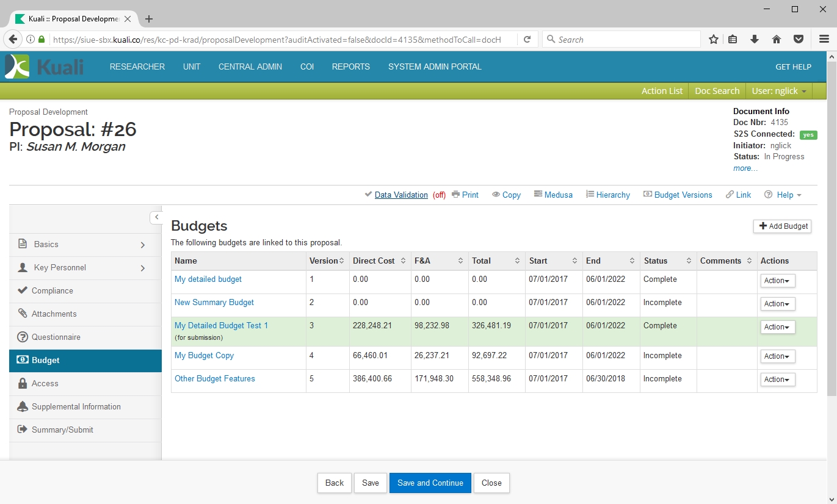Click the Copy proposal eye icon
Image resolution: width=837 pixels, height=504 pixels.
[496, 195]
